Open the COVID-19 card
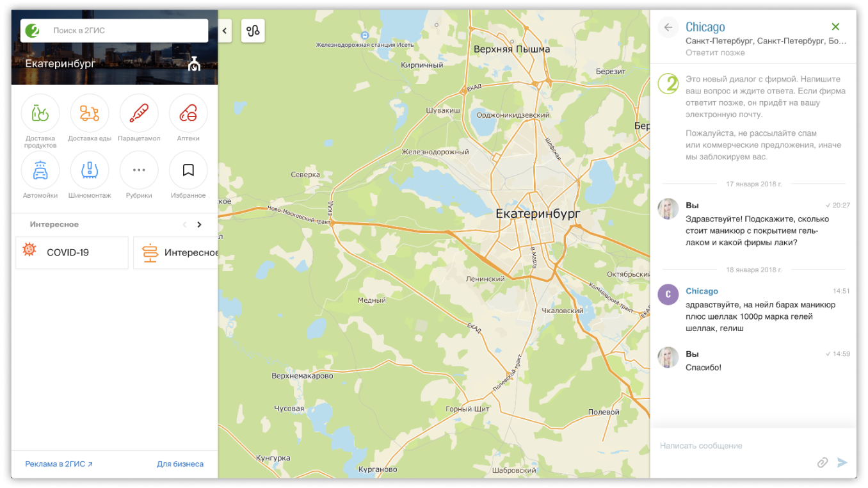The height and width of the screenshot is (488, 868). tap(72, 252)
